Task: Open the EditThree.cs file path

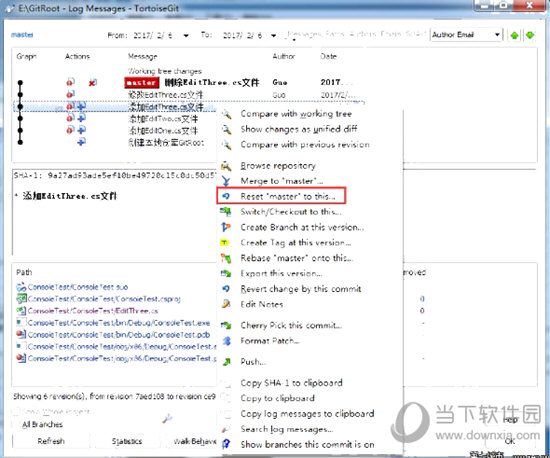Action: tap(93, 311)
